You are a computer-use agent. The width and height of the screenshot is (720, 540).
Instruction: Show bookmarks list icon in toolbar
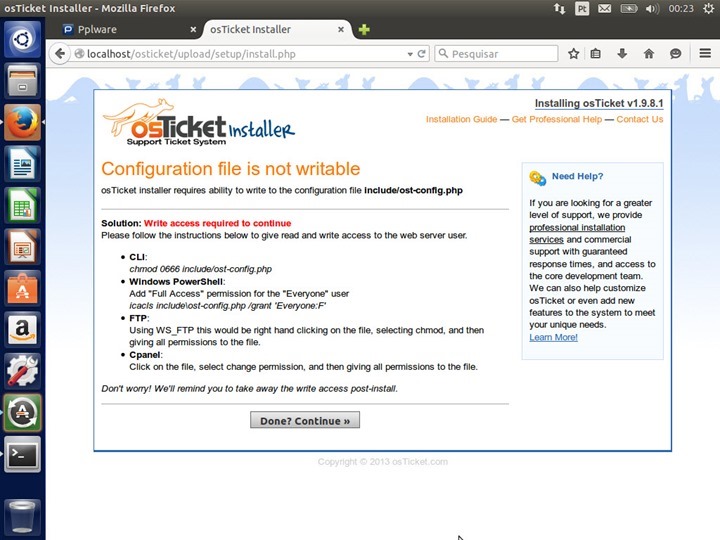[596, 54]
